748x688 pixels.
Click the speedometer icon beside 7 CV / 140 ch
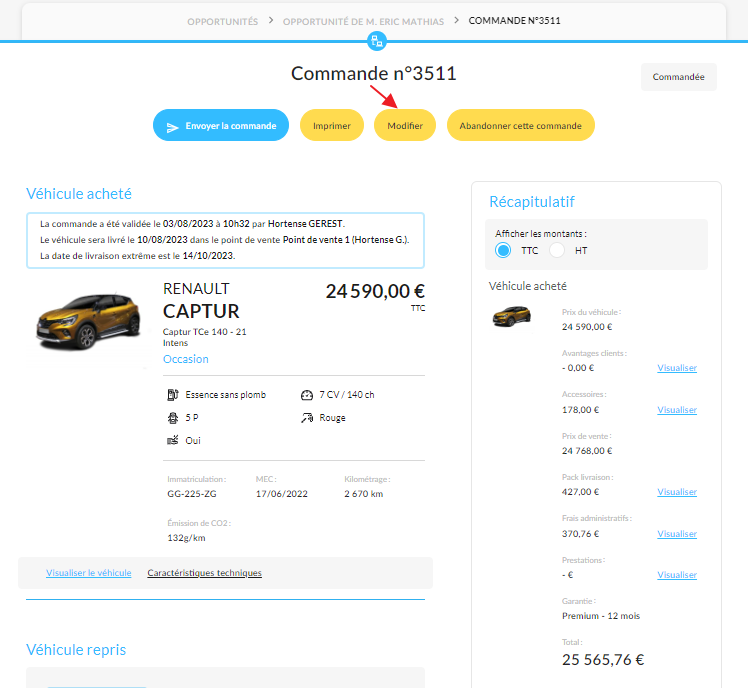tap(307, 395)
